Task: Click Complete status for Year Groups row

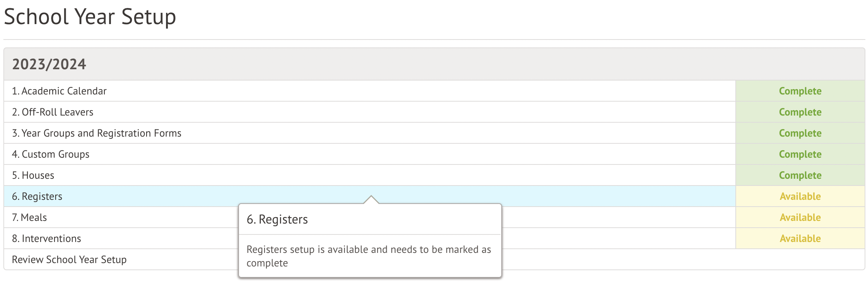Action: [800, 133]
